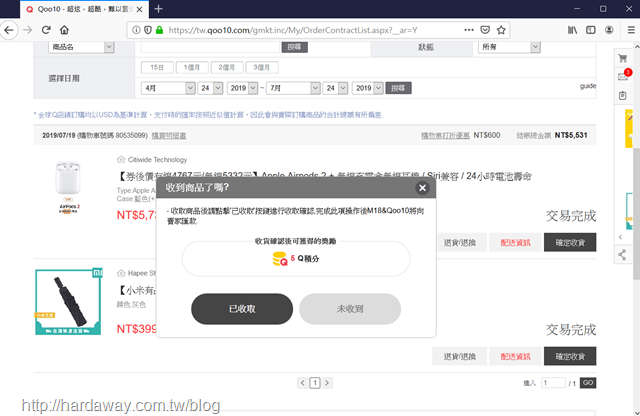Click the AirPods product thumbnail
This screenshot has height=416, width=640.
click(68, 186)
